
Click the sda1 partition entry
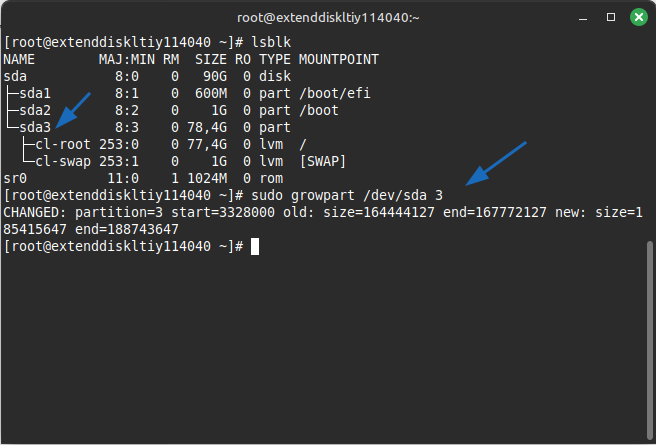tap(33, 93)
